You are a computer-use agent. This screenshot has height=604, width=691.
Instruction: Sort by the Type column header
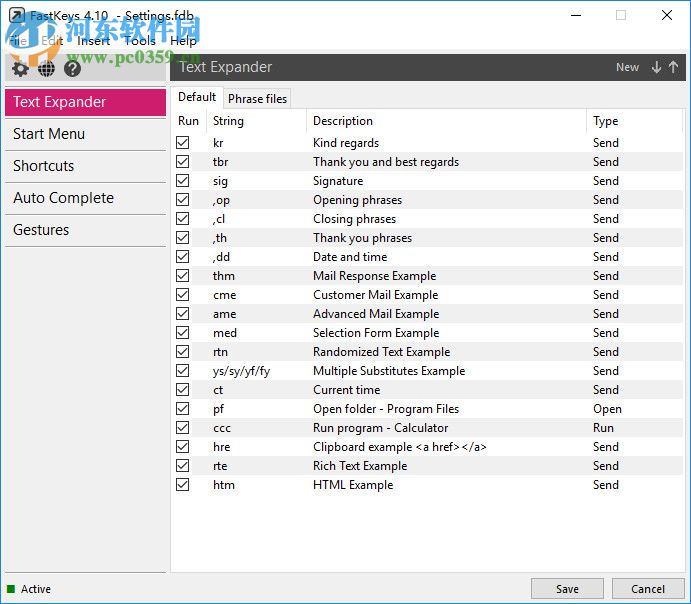pos(635,121)
